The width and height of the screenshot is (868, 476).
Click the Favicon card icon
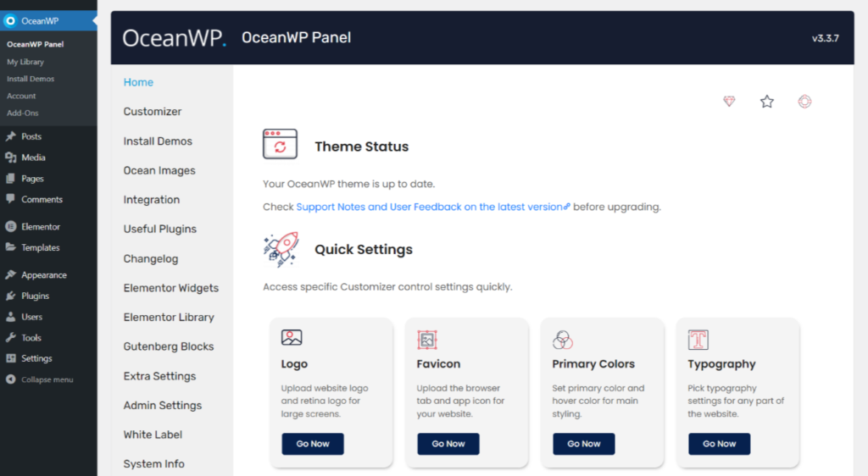click(427, 340)
